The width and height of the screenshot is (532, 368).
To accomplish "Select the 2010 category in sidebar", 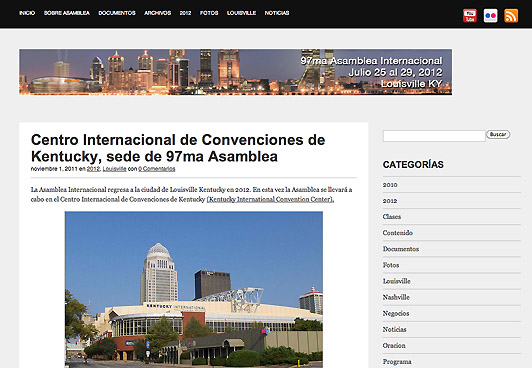I will (390, 185).
